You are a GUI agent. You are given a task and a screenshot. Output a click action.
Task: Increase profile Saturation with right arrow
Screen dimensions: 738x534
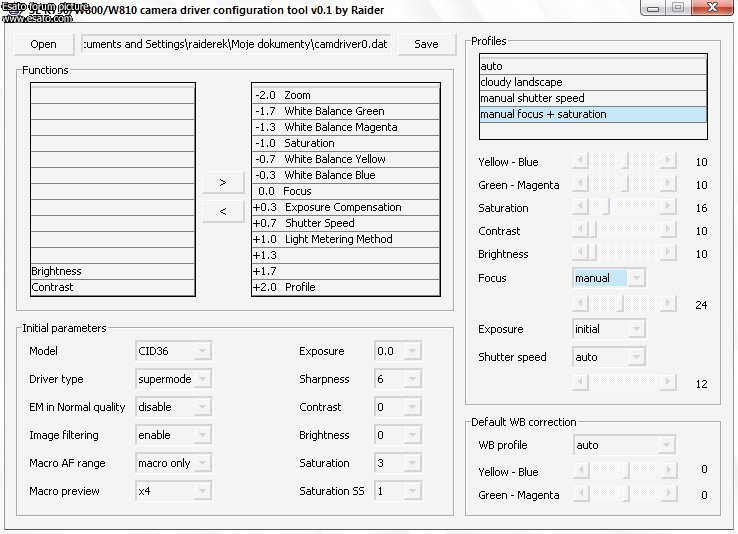(668, 207)
